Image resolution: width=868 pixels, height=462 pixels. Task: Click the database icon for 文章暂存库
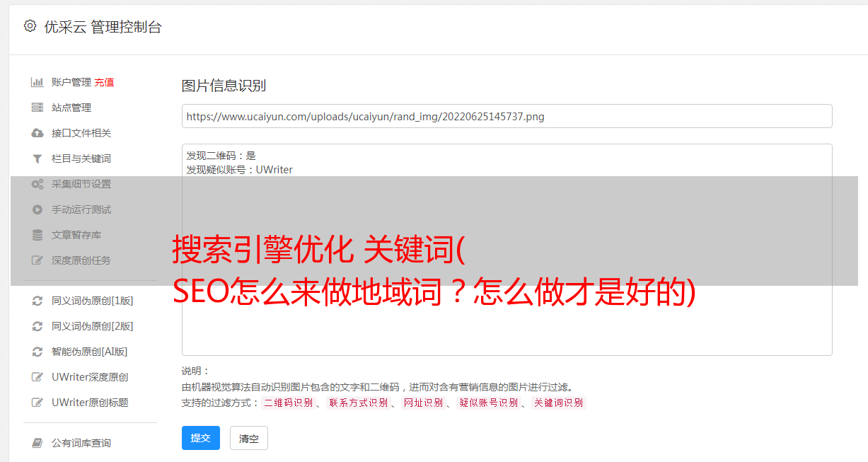point(37,235)
